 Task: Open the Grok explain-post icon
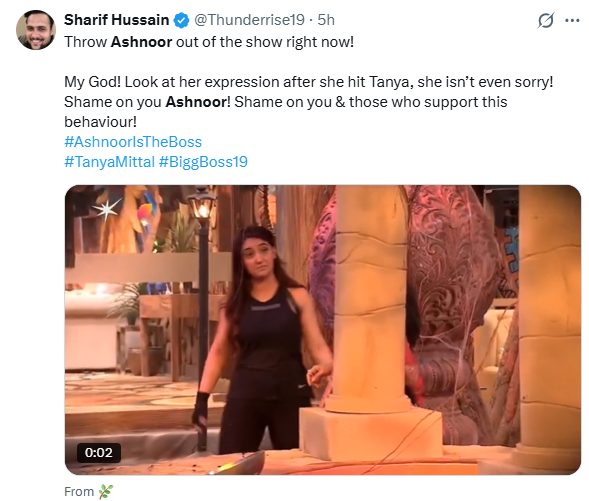tap(545, 21)
